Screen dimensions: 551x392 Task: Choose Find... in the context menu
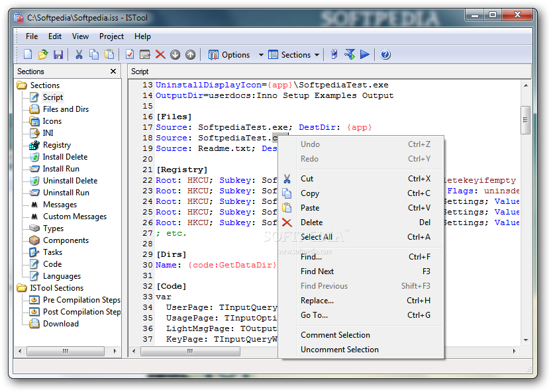[361, 257]
